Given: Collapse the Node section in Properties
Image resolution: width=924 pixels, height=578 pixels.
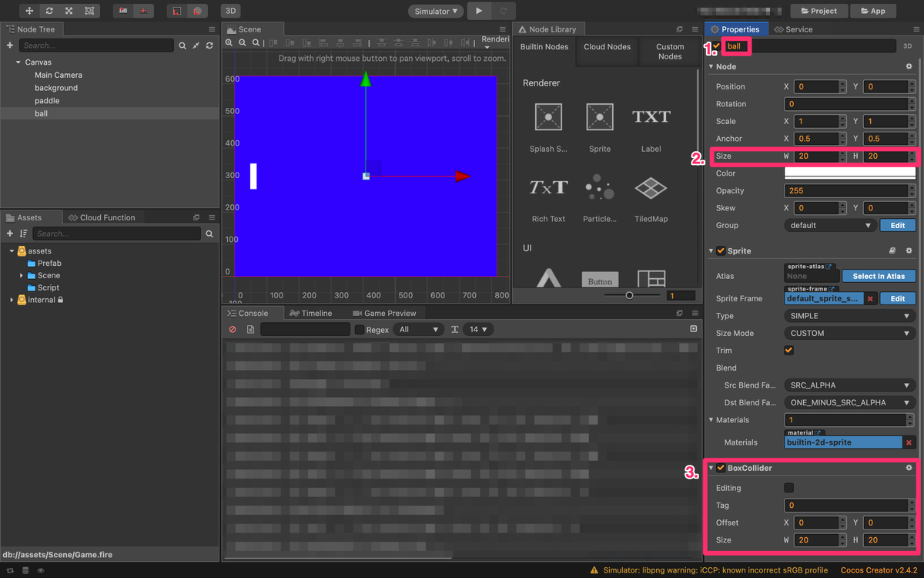Looking at the screenshot, I should coord(711,67).
